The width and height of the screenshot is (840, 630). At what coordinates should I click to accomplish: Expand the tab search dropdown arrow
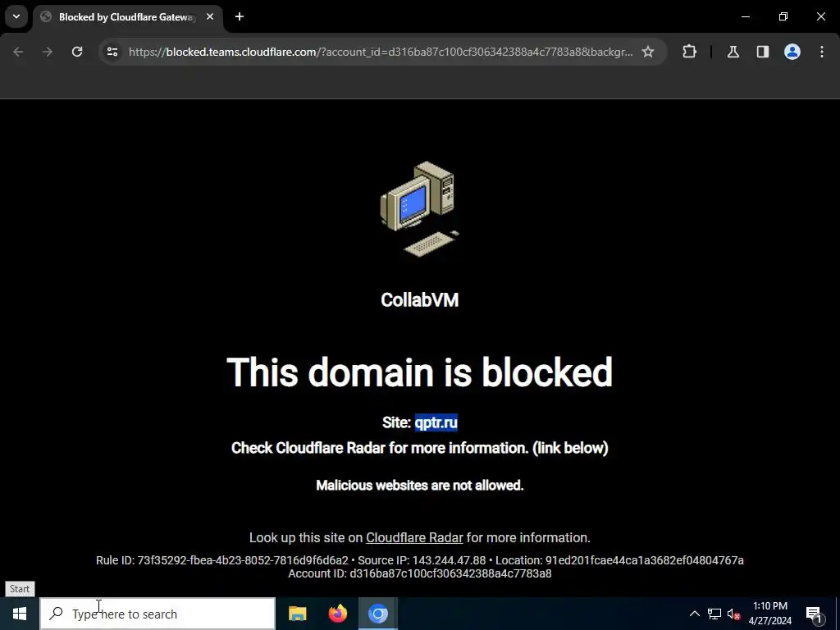pyautogui.click(x=16, y=16)
